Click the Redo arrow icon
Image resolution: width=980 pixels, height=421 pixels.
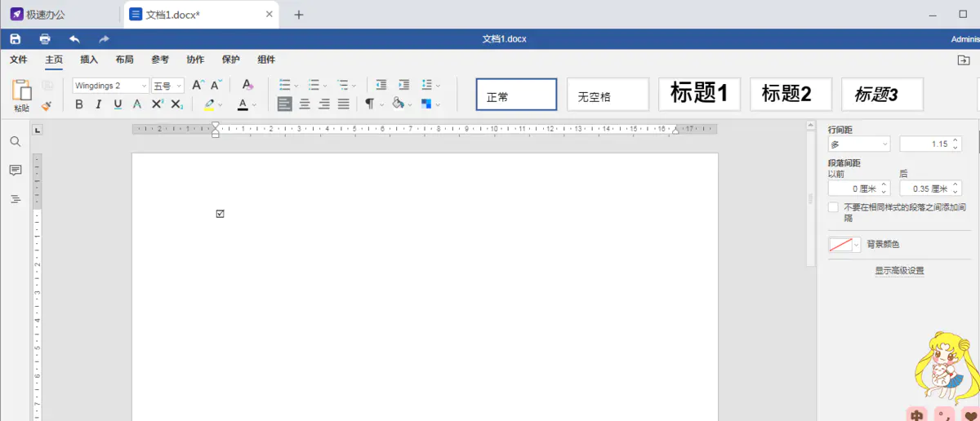[104, 38]
